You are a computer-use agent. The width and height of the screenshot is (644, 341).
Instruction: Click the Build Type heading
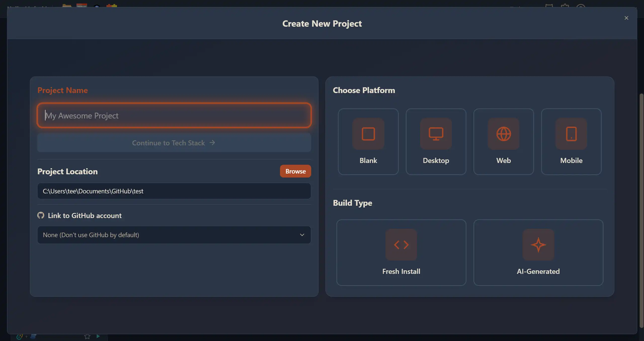(x=352, y=203)
